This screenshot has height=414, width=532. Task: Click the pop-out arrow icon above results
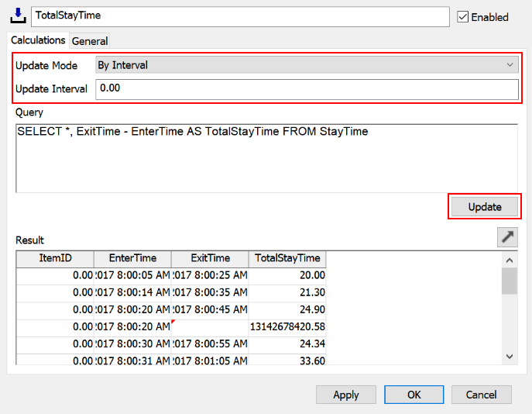tap(507, 238)
